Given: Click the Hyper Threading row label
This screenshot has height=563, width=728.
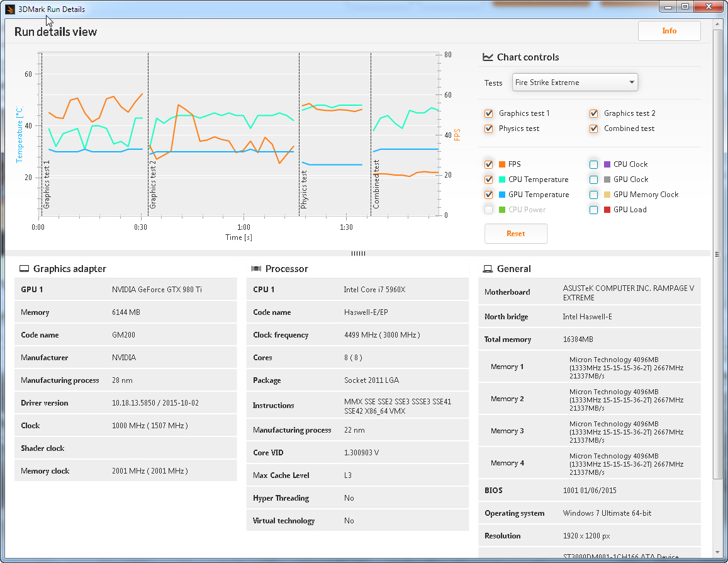Looking at the screenshot, I should click(x=281, y=498).
